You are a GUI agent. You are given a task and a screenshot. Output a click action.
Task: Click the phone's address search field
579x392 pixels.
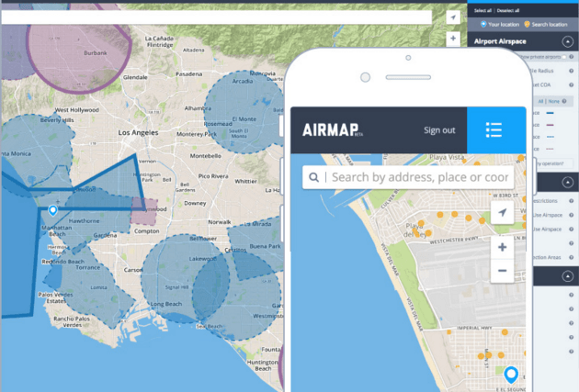tap(419, 177)
